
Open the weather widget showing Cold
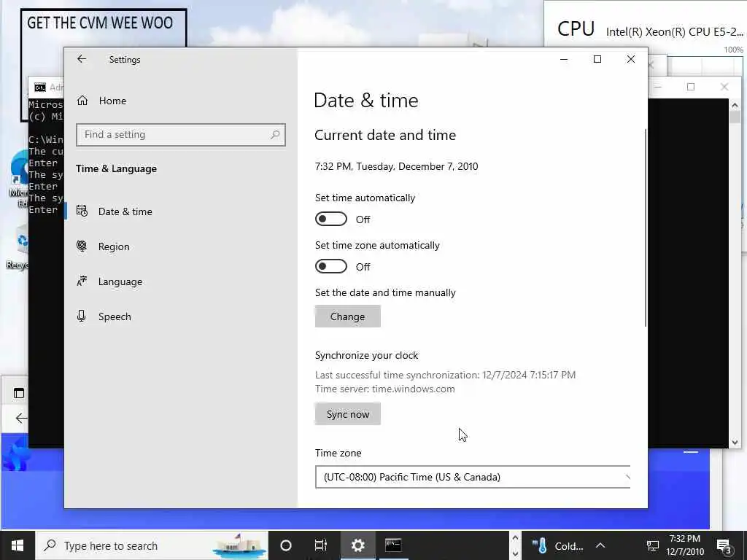(x=558, y=545)
